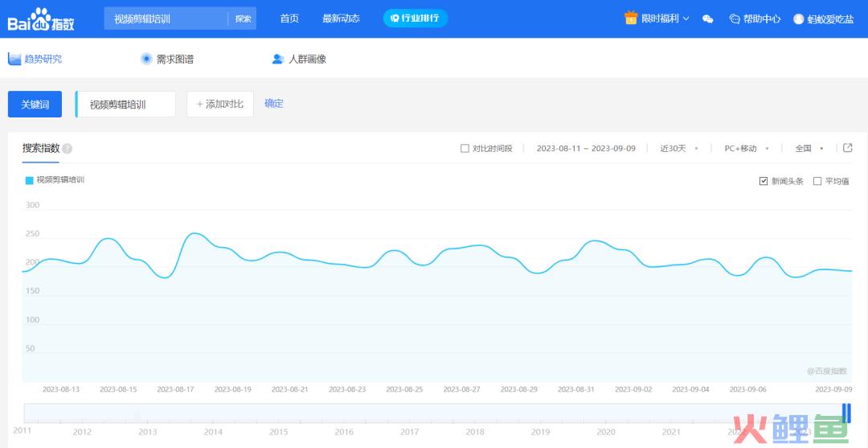Image resolution: width=868 pixels, height=448 pixels.
Task: Click the top search box 视频剪辑培训
Action: click(x=166, y=18)
